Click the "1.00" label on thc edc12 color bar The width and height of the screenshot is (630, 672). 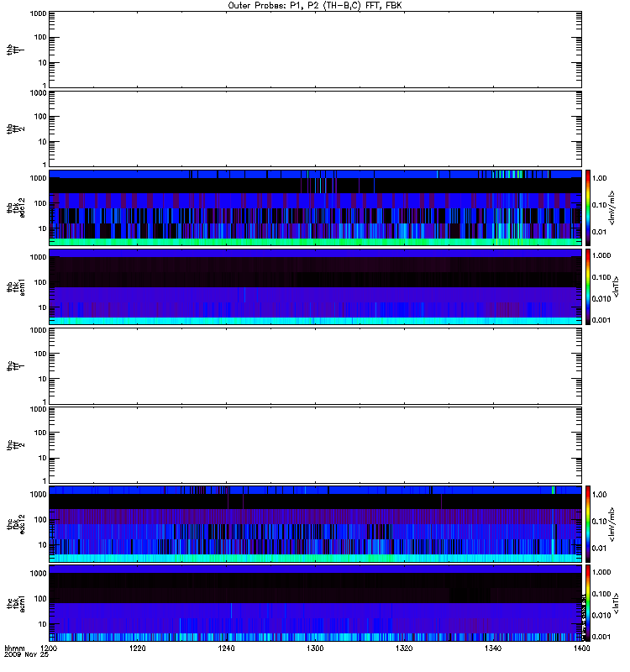(599, 495)
